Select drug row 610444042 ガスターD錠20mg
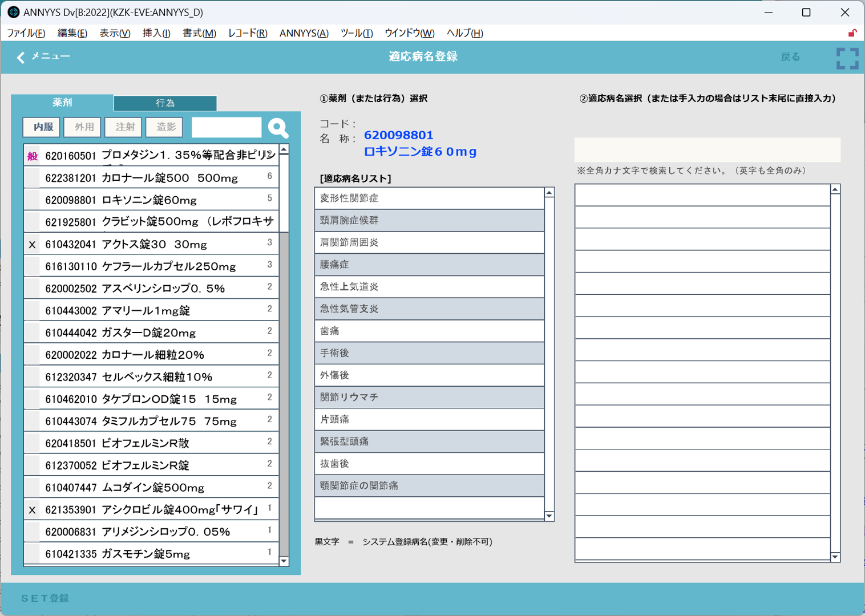The height and width of the screenshot is (616, 865). point(151,333)
